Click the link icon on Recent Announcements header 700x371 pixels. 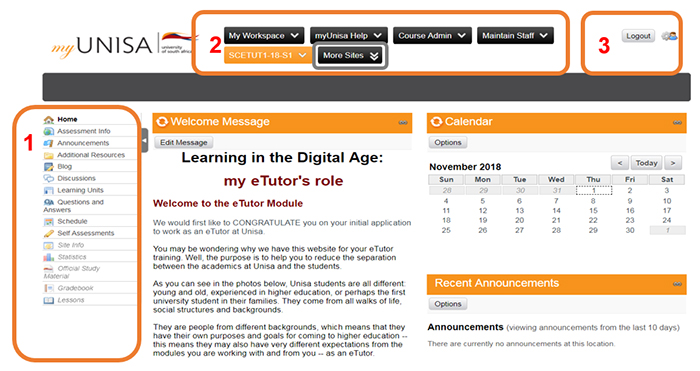coord(677,284)
